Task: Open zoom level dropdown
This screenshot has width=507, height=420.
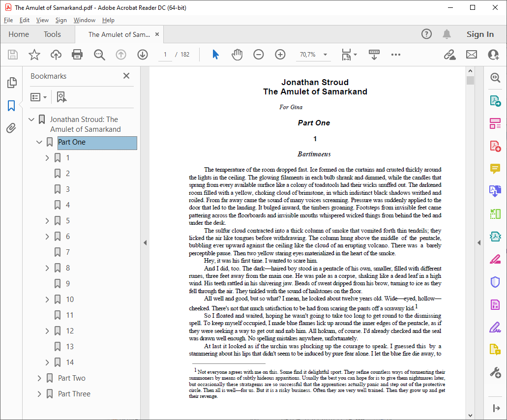Action: click(325, 55)
